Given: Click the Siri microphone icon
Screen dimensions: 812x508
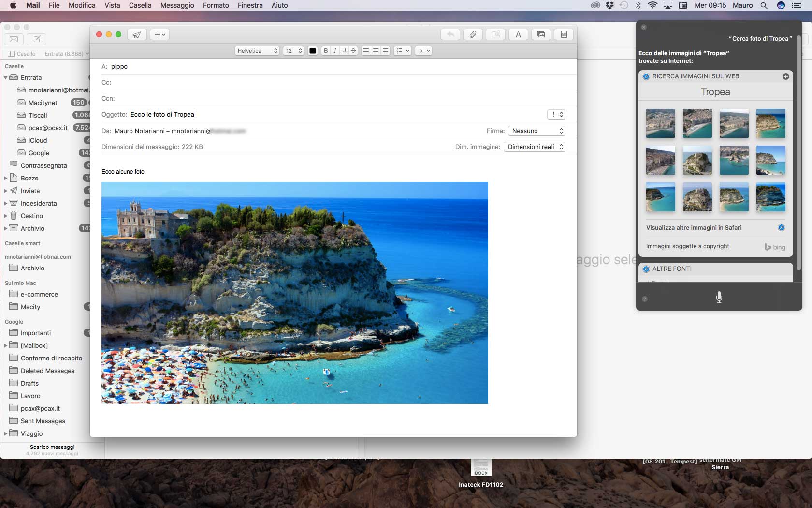Looking at the screenshot, I should click(719, 297).
